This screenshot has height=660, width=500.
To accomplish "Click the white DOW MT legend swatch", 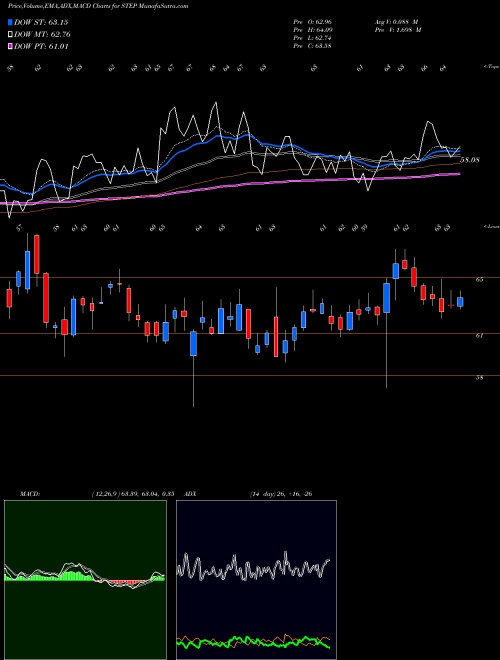I will coord(10,35).
